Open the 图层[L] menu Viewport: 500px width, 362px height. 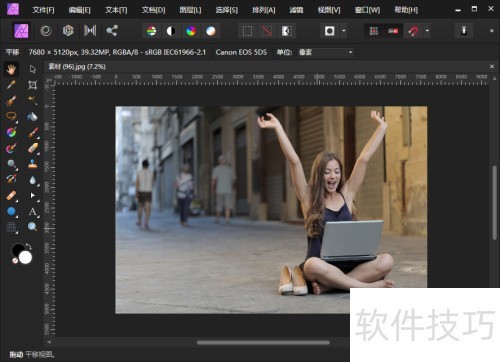tap(190, 10)
